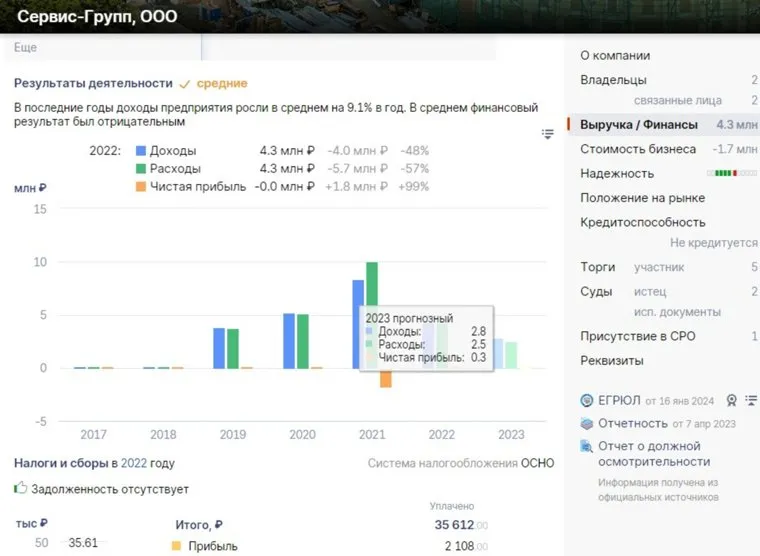The height and width of the screenshot is (556, 760).
Task: Click the ЕГРЮЛ document icon
Action: pos(587,400)
